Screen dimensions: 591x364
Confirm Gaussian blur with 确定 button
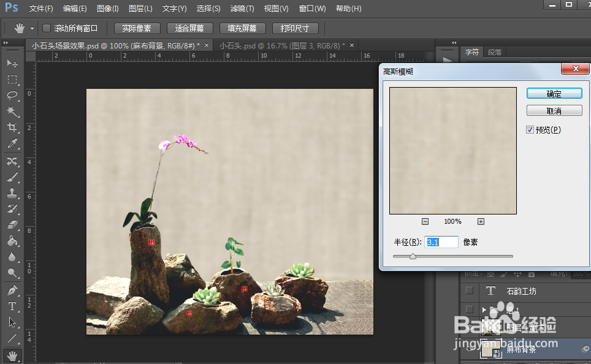point(554,93)
